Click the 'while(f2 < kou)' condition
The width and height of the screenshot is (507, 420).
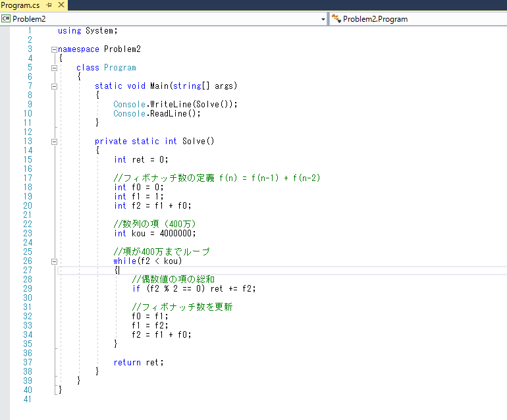click(147, 261)
